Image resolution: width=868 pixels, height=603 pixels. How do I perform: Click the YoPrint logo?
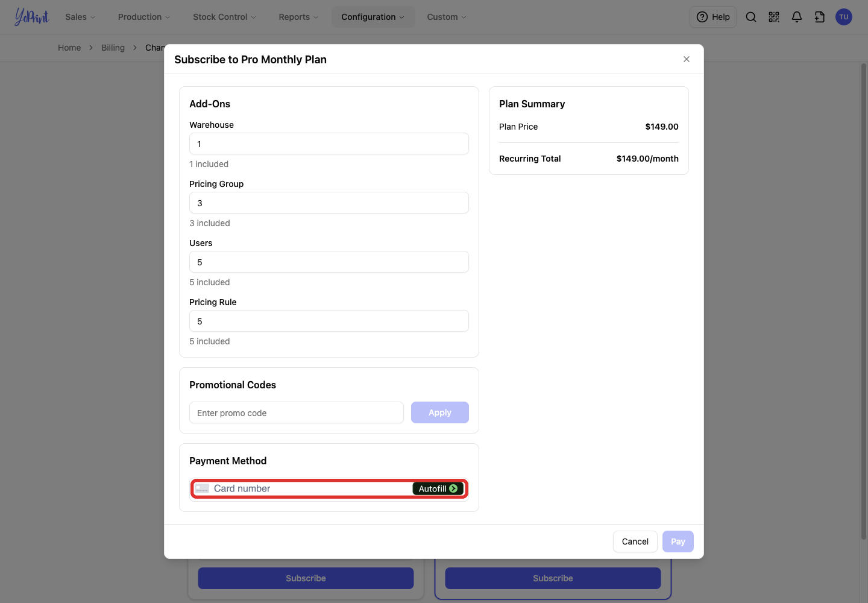[x=32, y=17]
